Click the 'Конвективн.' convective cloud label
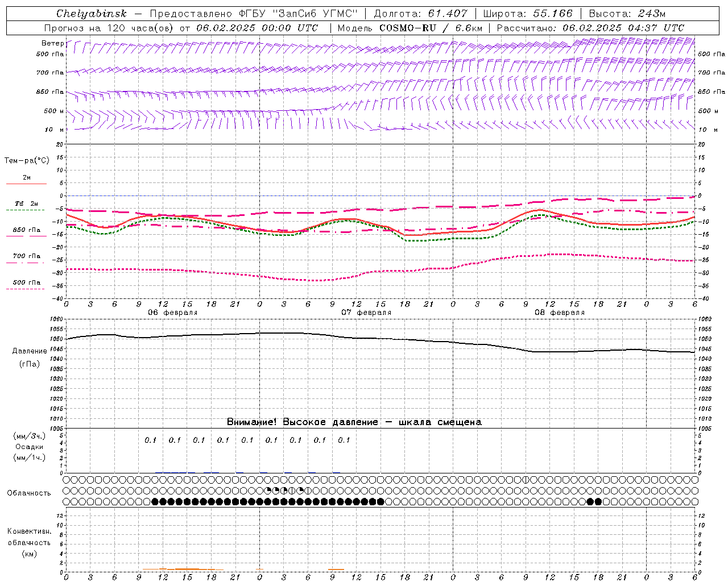 (29, 531)
